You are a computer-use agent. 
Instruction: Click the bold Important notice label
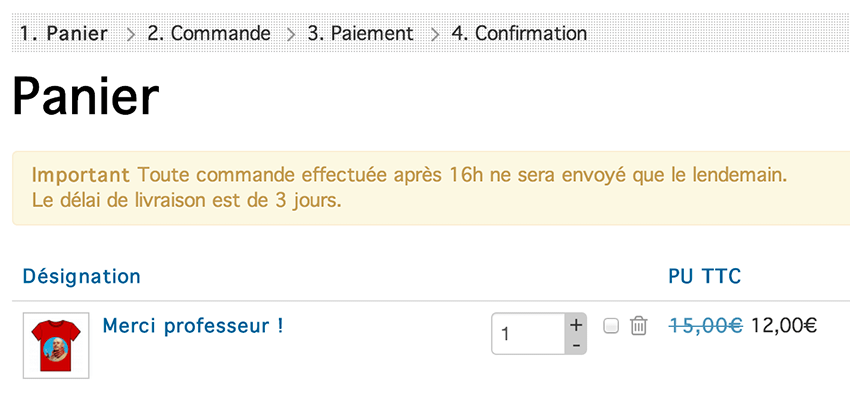81,175
